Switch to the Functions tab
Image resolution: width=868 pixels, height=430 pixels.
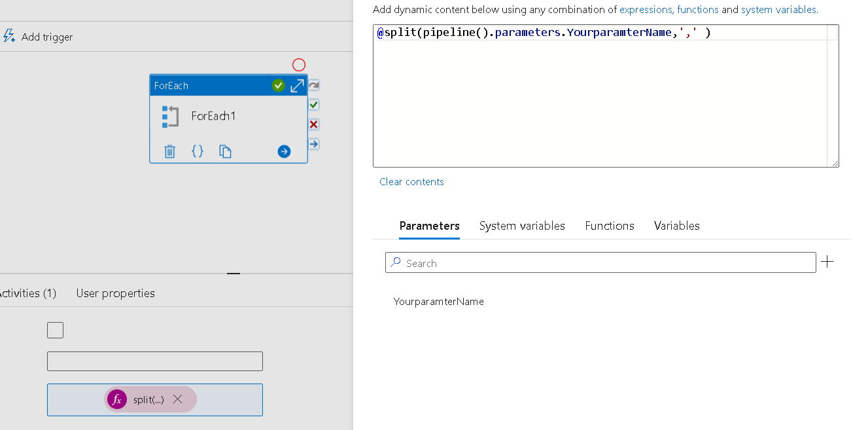609,226
